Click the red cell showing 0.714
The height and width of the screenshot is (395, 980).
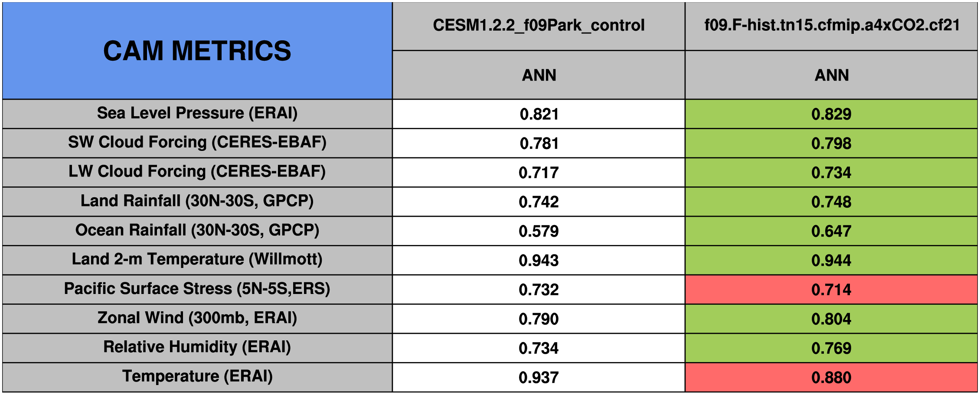(x=831, y=290)
